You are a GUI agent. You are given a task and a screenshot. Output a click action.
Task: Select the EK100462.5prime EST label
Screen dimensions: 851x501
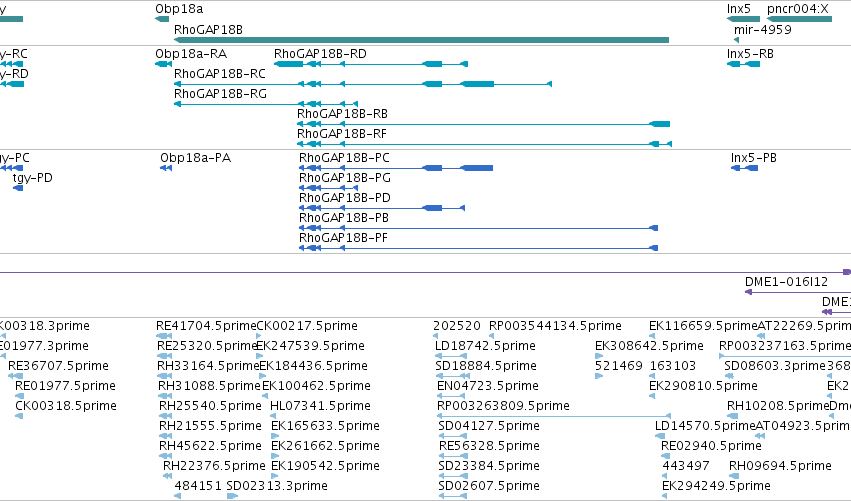coord(316,386)
